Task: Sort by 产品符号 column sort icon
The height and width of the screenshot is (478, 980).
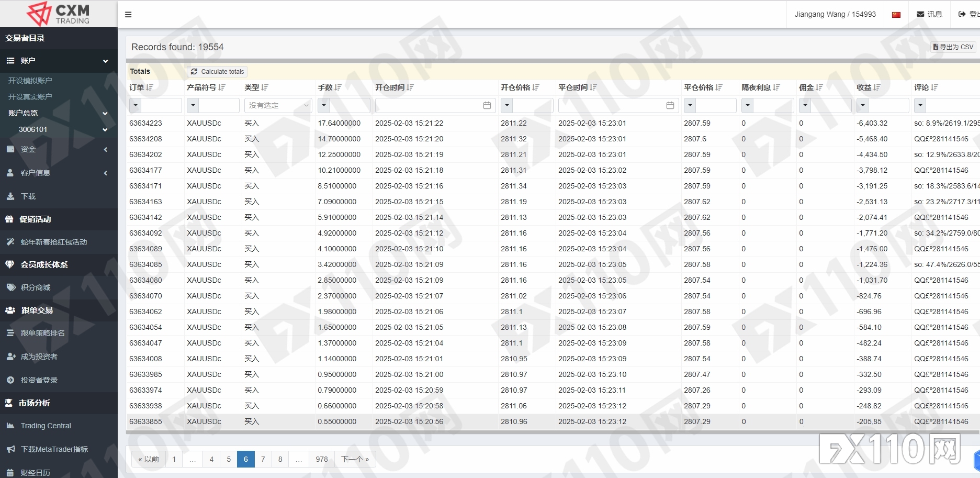Action: pyautogui.click(x=222, y=87)
